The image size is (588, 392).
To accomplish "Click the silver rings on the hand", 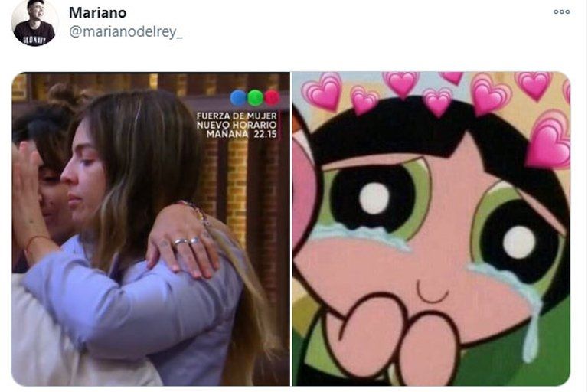I will click(x=186, y=241).
